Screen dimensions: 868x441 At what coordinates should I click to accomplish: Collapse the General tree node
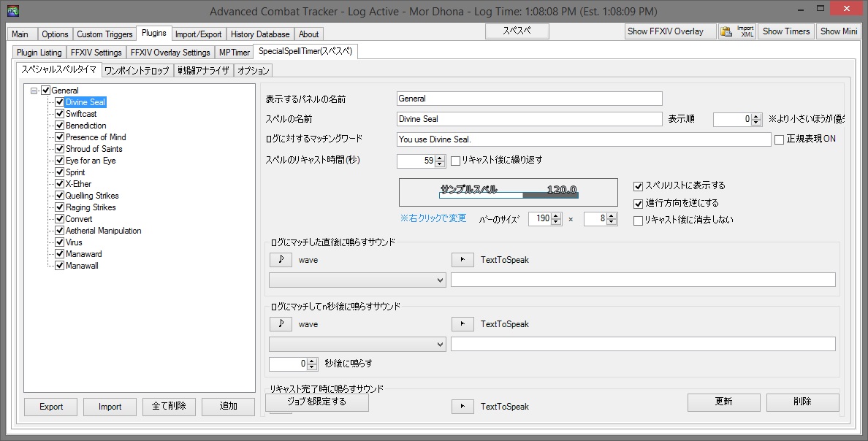[x=34, y=91]
